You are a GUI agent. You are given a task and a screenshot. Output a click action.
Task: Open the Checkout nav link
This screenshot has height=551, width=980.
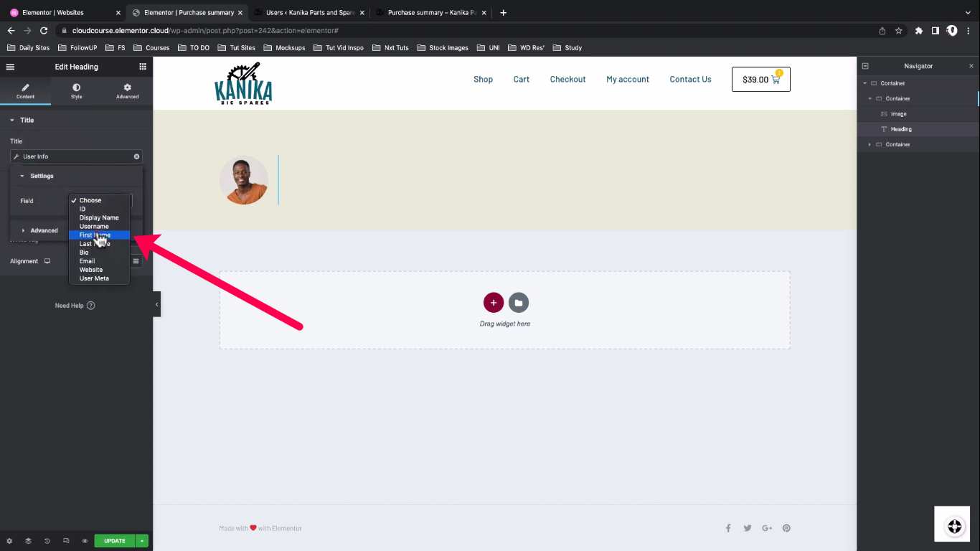(568, 80)
